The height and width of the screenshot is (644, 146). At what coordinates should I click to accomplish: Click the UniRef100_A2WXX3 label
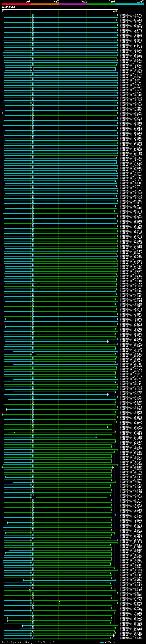tap(131, 65)
